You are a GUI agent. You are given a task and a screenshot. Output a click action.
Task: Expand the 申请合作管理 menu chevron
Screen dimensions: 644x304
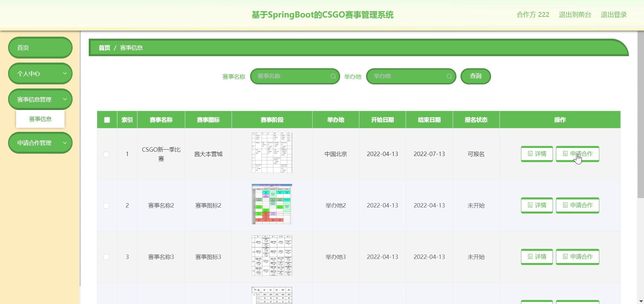tap(65, 143)
